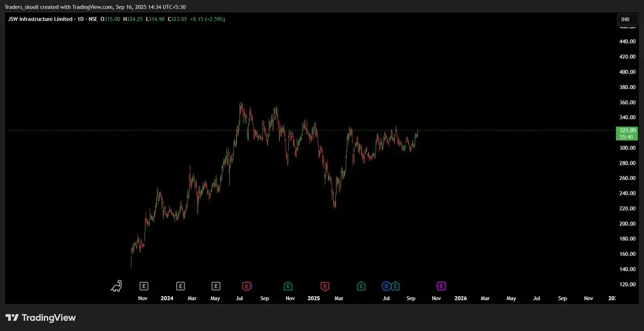Screen dimensions: 644x331
Task: Click the 340.00 price axis label
Action: click(x=627, y=117)
